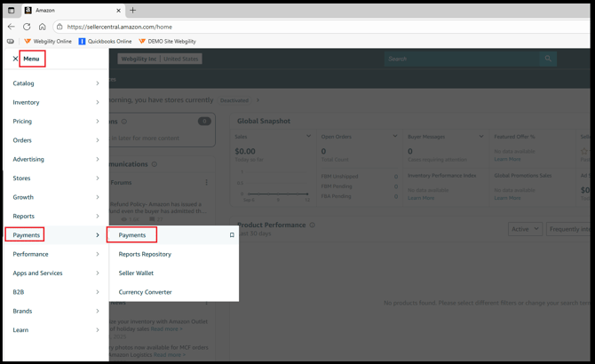595x364 pixels.
Task: Select Payments in the submenu
Action: click(x=132, y=235)
